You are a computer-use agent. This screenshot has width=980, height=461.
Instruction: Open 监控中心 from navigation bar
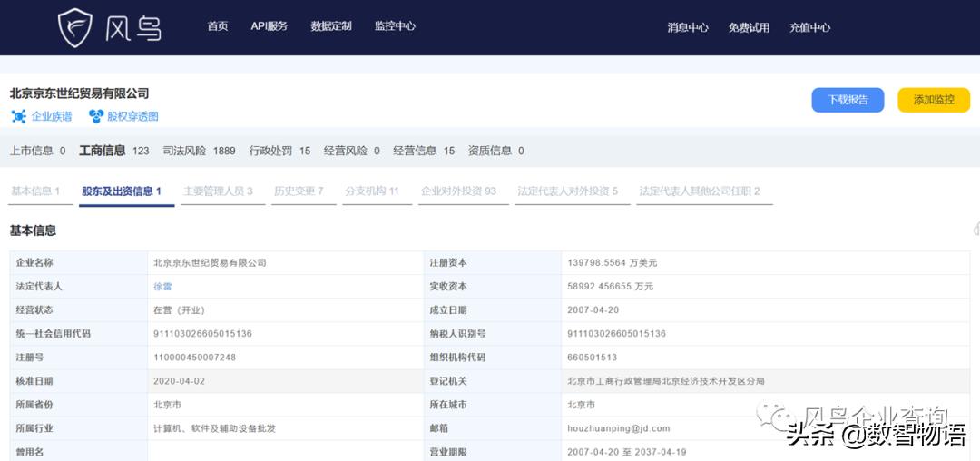(395, 26)
